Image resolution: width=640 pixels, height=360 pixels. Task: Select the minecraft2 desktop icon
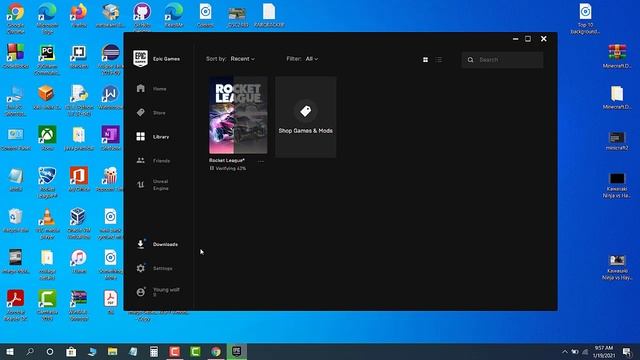tap(617, 141)
